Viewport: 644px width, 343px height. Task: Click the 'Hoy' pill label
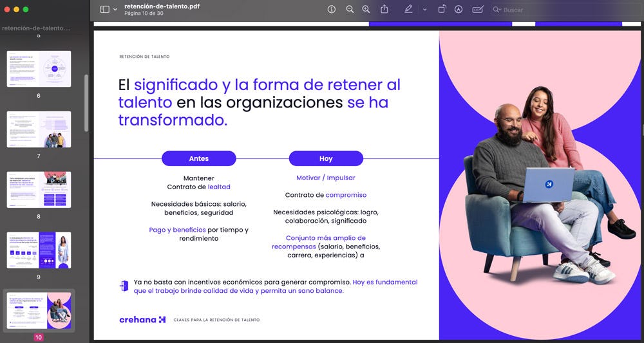click(x=326, y=158)
